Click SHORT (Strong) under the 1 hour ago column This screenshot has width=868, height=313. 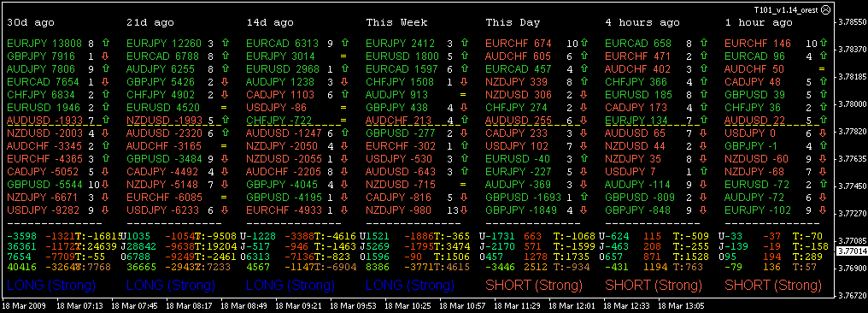[x=773, y=286]
